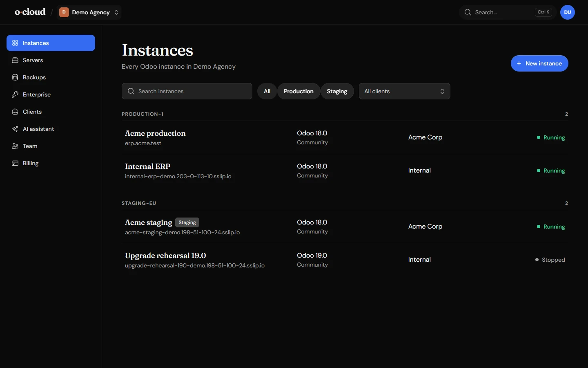Open the DU user avatar menu

point(568,12)
